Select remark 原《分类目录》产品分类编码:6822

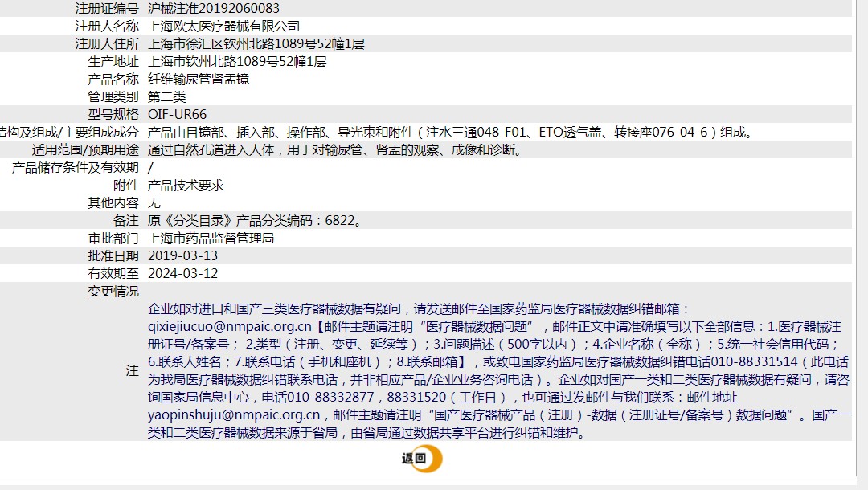(256, 221)
